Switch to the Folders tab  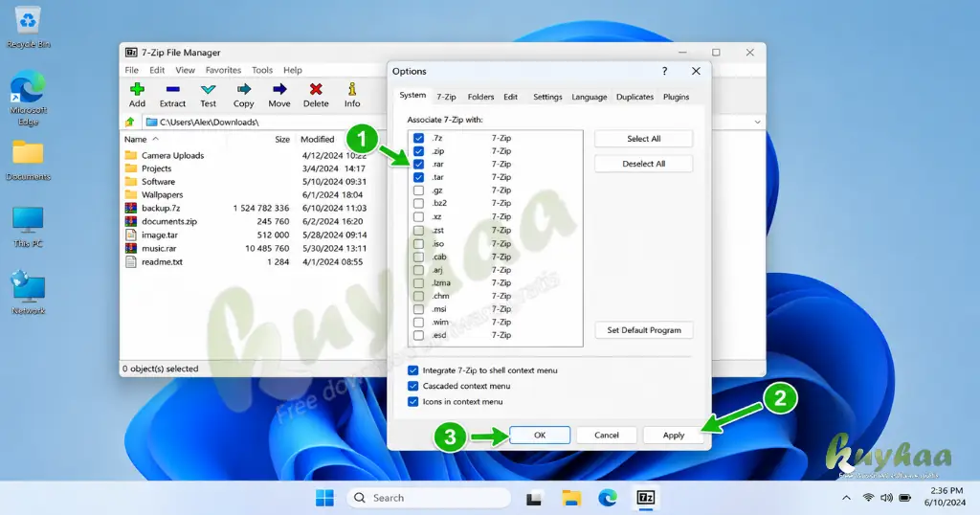[480, 97]
